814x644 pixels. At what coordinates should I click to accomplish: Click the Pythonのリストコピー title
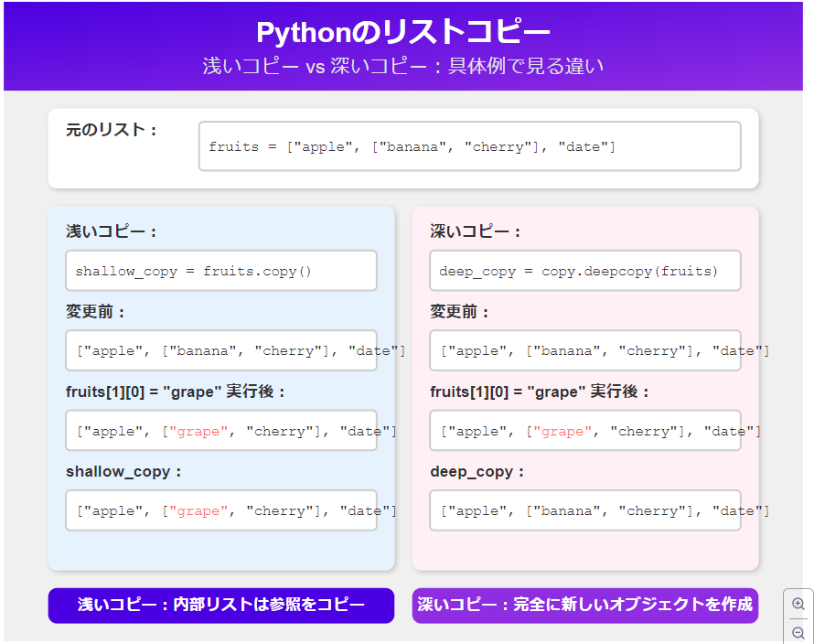[403, 33]
